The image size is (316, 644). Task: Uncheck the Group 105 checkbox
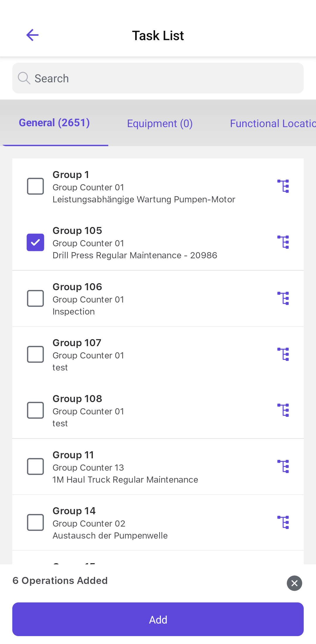[35, 242]
